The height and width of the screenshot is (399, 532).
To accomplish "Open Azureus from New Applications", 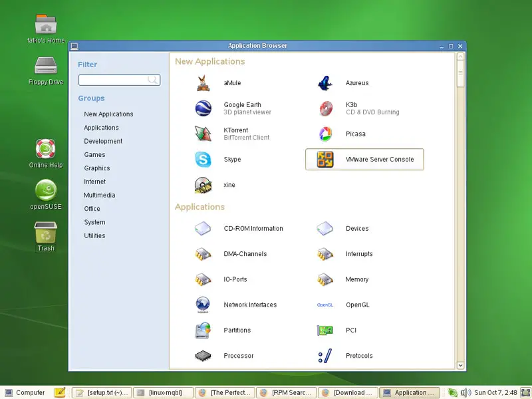I will pyautogui.click(x=325, y=83).
